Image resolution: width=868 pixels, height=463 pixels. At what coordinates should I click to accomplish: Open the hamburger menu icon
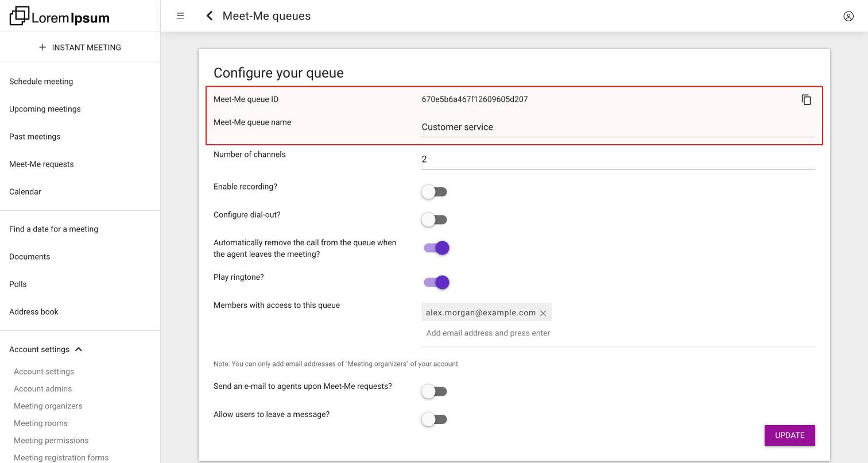[x=180, y=16]
